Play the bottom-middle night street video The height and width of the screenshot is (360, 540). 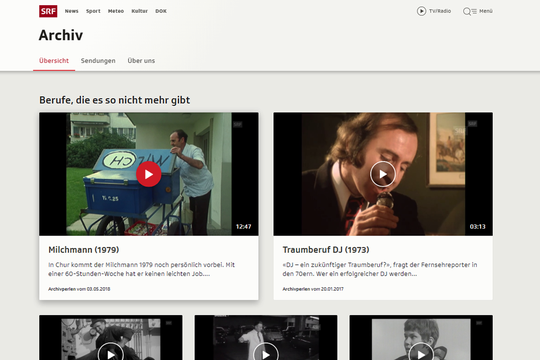tap(266, 352)
